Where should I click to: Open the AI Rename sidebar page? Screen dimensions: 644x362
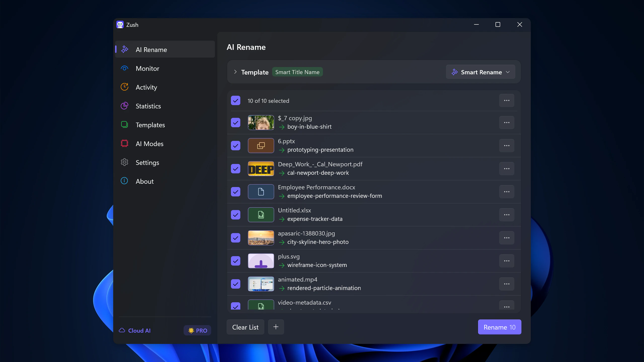tap(165, 50)
